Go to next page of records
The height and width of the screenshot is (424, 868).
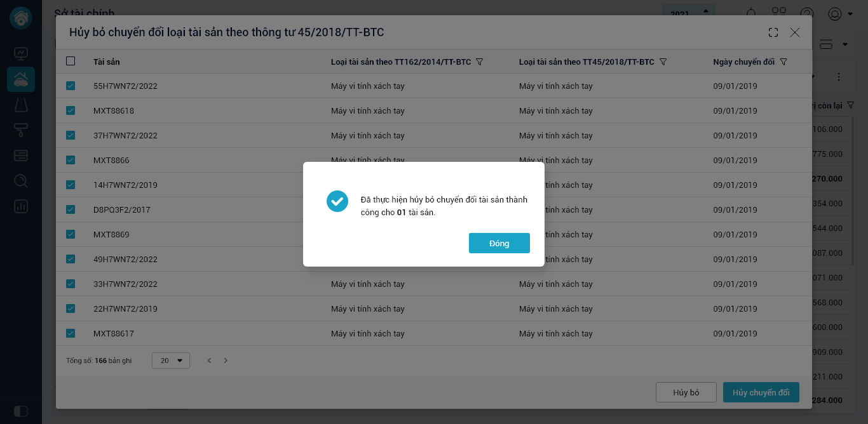tap(226, 361)
